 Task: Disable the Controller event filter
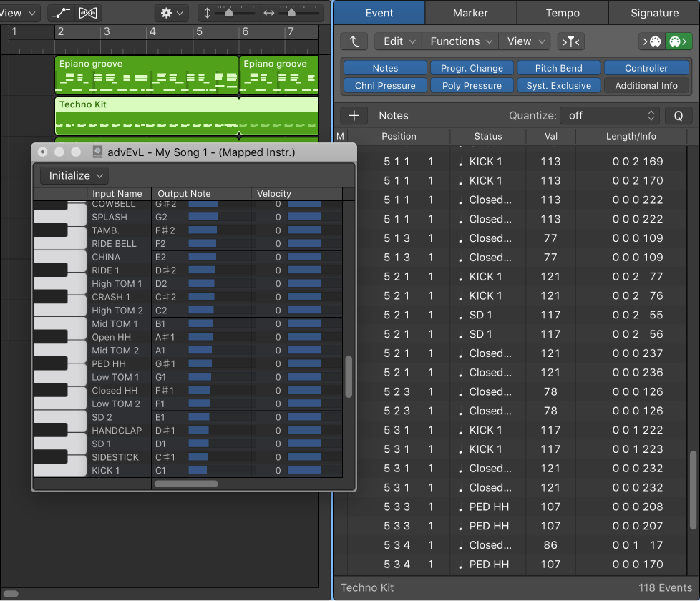646,67
